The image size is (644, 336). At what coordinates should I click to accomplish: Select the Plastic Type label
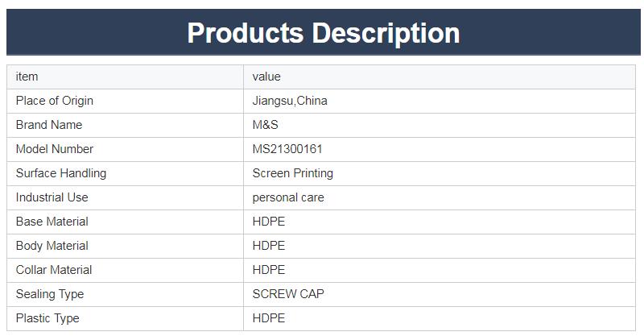(47, 318)
